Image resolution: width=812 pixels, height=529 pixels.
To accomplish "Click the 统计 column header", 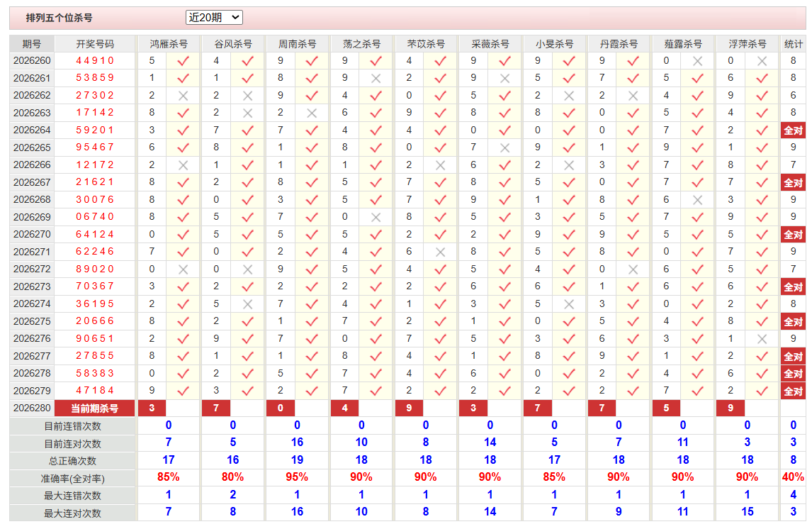I will [793, 44].
